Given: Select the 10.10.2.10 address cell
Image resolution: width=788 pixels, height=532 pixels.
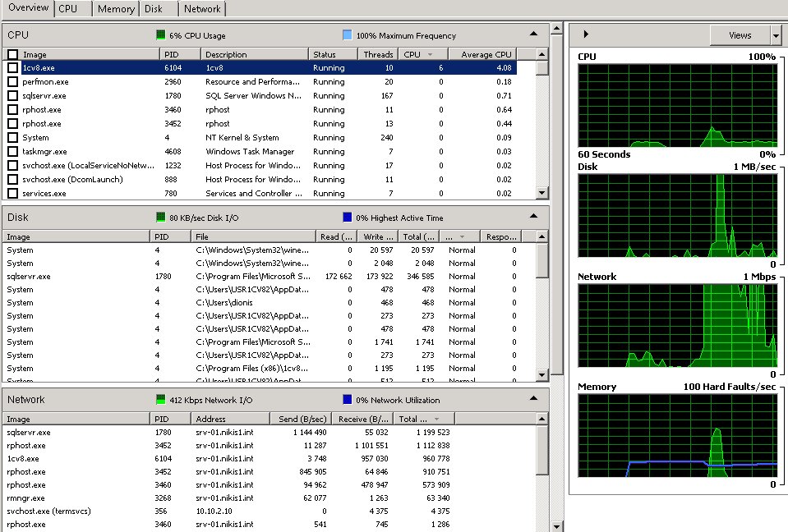Looking at the screenshot, I should coord(214,511).
